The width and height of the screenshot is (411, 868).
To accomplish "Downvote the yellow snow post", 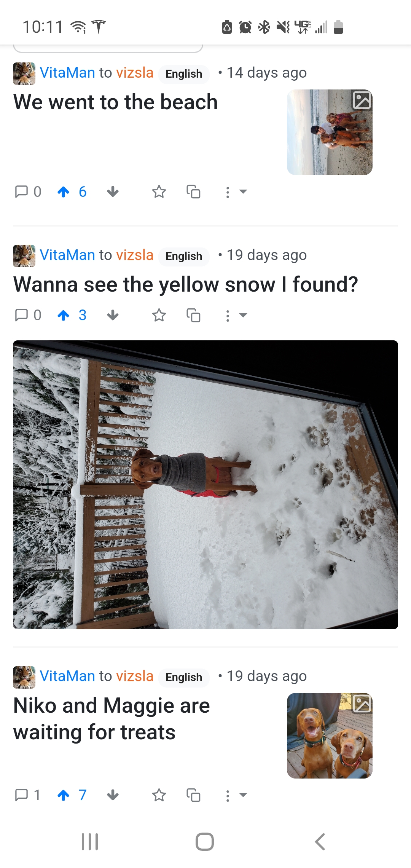I will [x=113, y=315].
